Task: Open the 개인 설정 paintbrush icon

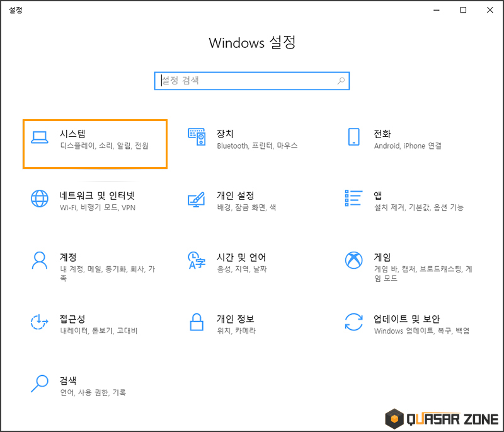Action: coord(197,199)
